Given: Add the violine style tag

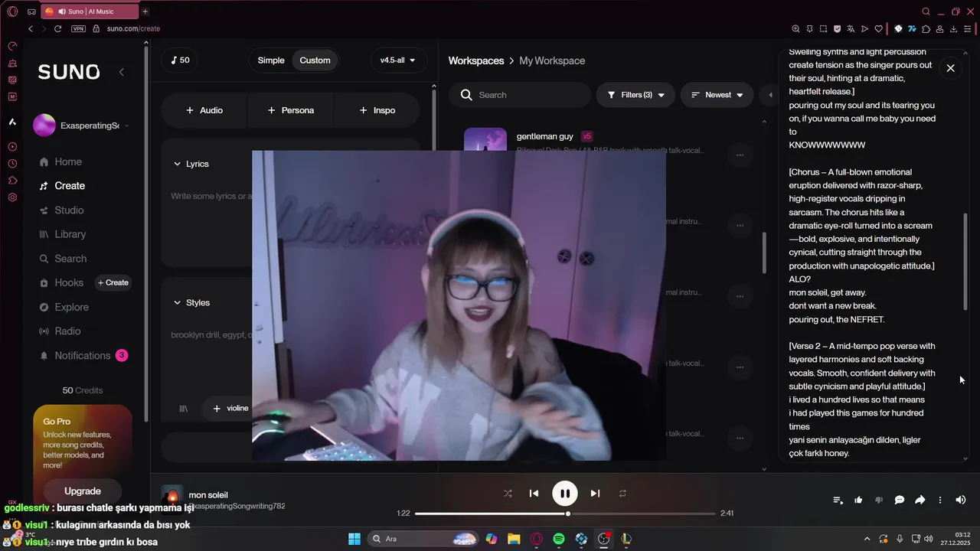Looking at the screenshot, I should coord(230,409).
